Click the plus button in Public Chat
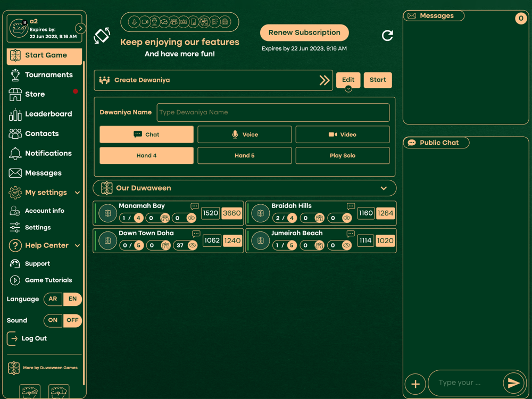The width and height of the screenshot is (532, 399). pos(415,384)
